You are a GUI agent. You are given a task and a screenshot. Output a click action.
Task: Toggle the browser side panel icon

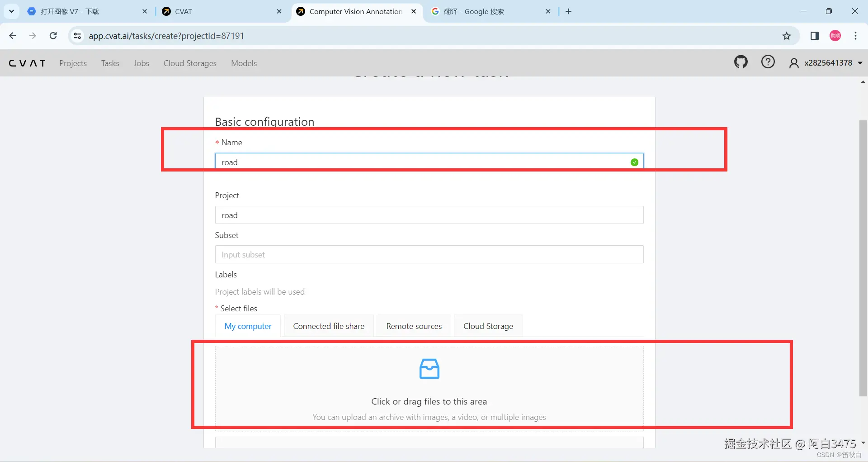(x=815, y=36)
